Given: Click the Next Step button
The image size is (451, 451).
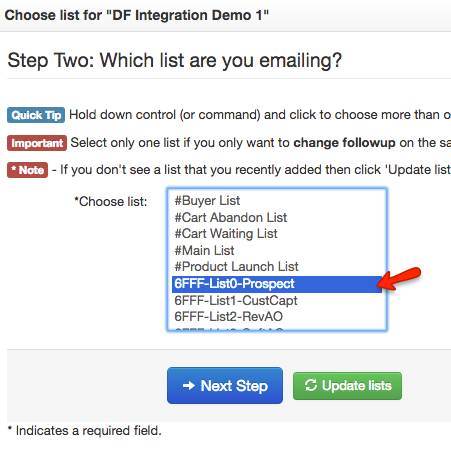Looking at the screenshot, I should pos(225,386).
